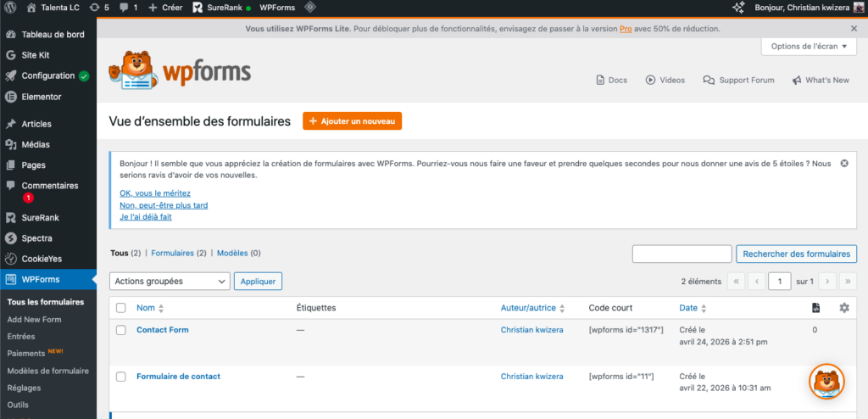868x419 pixels.
Task: Click the diamond icon in admin bar
Action: (310, 8)
